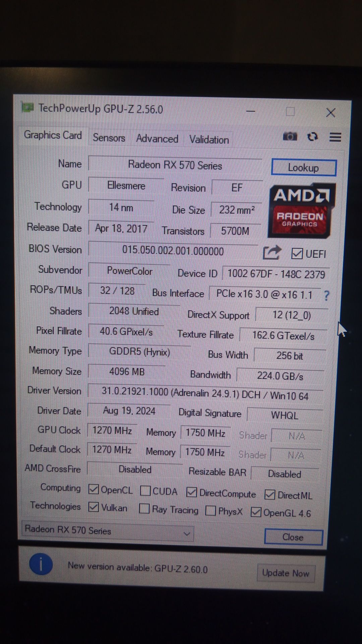Click the screenshot camera icon
Screen dimensions: 362x644
(x=290, y=137)
